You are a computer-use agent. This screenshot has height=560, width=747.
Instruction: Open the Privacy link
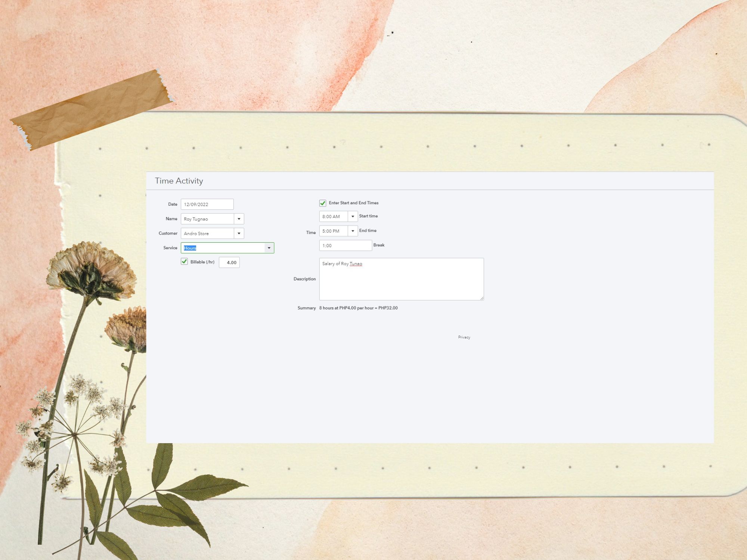tap(464, 337)
